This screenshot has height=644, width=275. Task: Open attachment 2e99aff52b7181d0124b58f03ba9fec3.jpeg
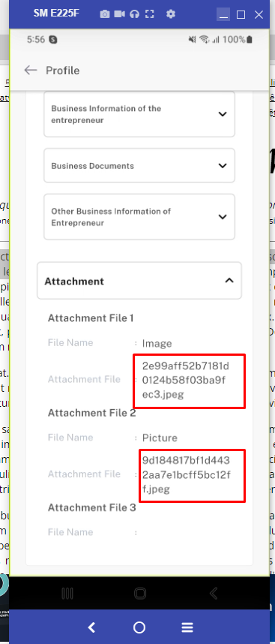click(x=186, y=381)
